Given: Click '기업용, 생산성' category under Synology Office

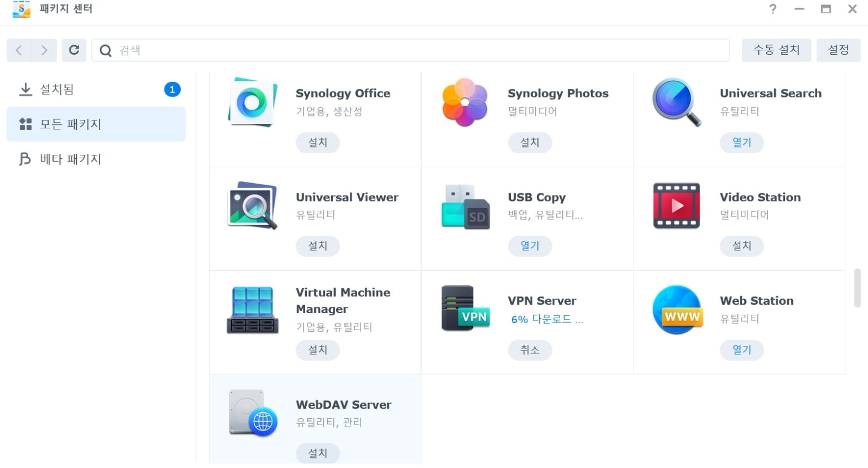Looking at the screenshot, I should pyautogui.click(x=329, y=111).
